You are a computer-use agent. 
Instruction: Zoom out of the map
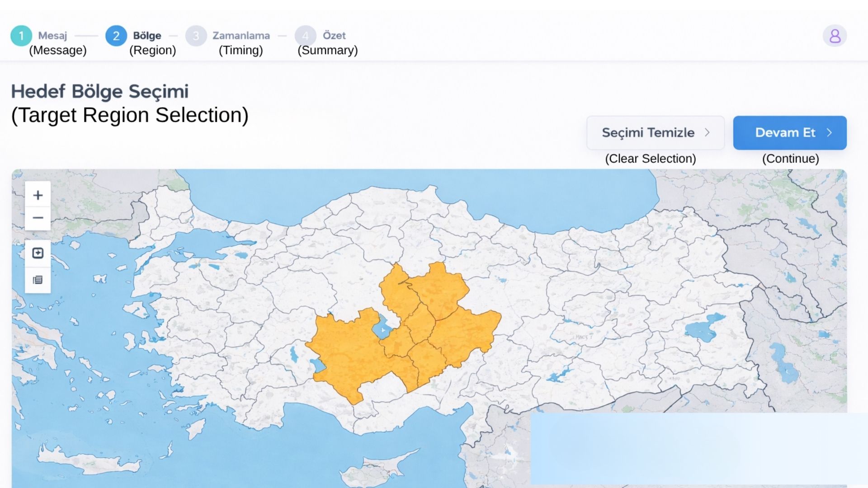coord(38,218)
